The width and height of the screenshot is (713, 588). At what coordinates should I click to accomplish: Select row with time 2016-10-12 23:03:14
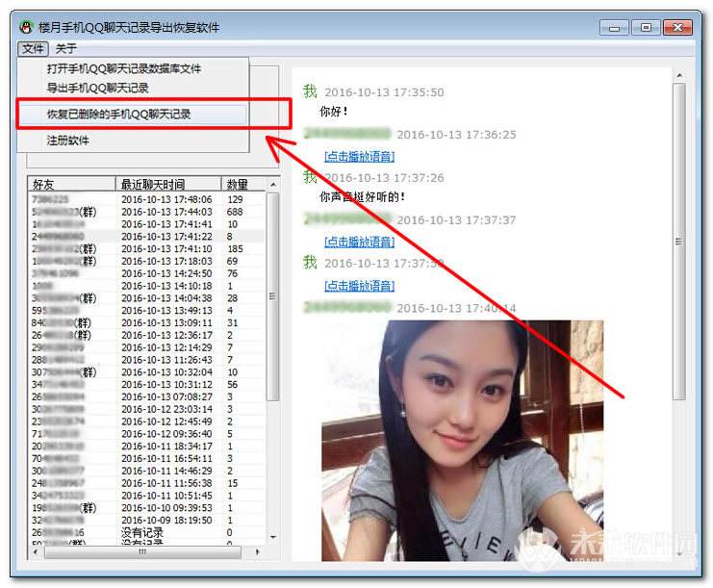point(146,409)
